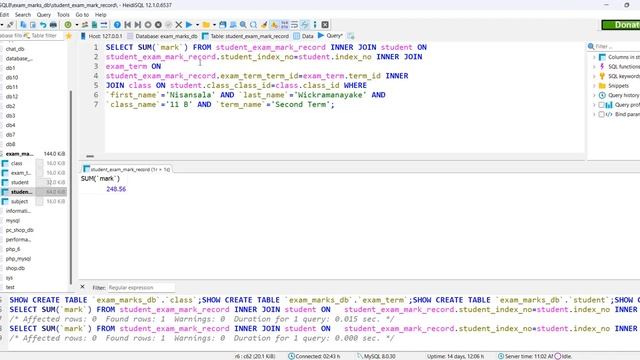The width and height of the screenshot is (640, 360).
Task: Click the database tree vertical scrollbar
Action: point(71,187)
